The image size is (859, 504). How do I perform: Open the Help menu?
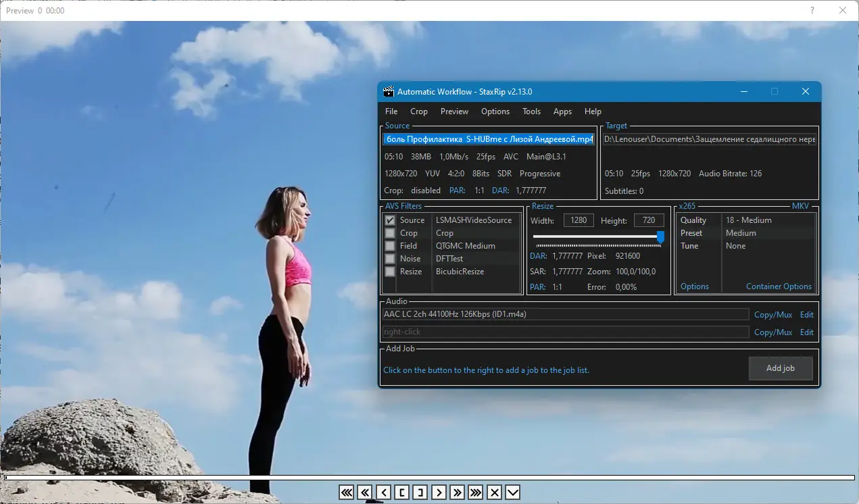(593, 111)
